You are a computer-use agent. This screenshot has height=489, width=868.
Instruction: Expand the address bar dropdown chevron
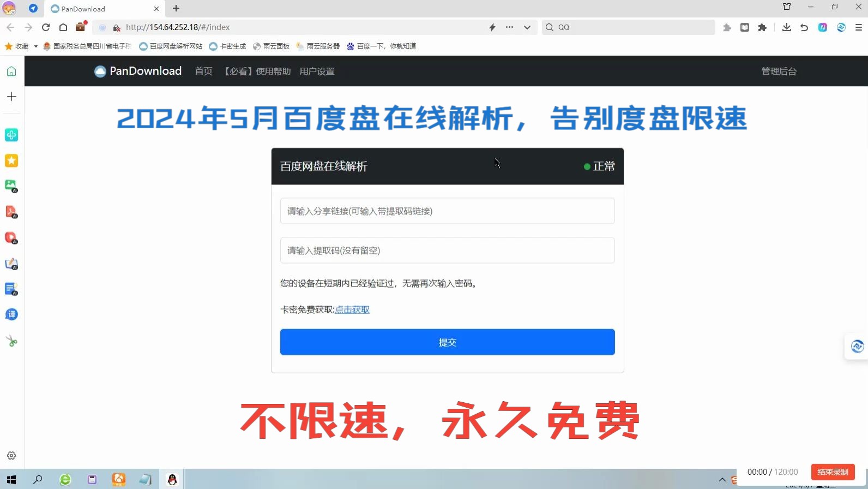[527, 27]
